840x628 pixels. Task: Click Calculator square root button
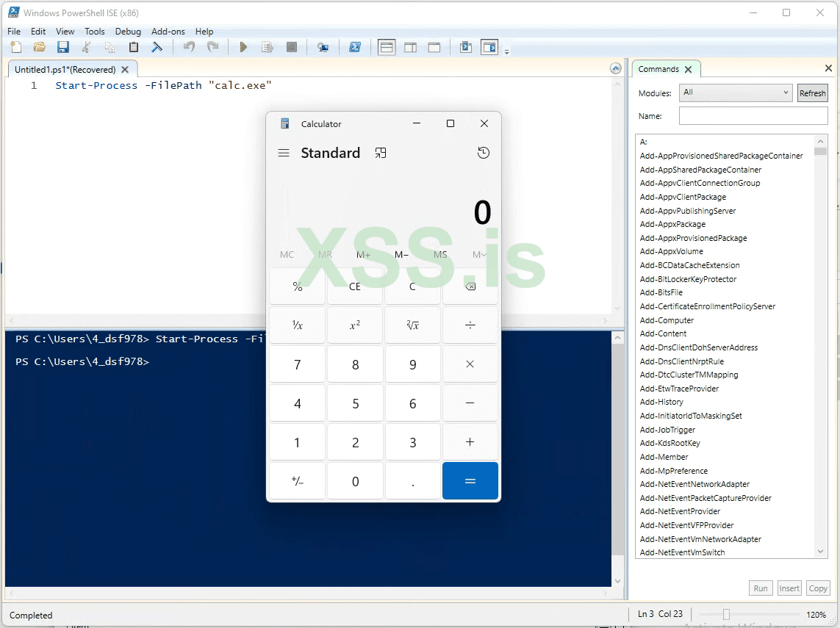pyautogui.click(x=412, y=325)
